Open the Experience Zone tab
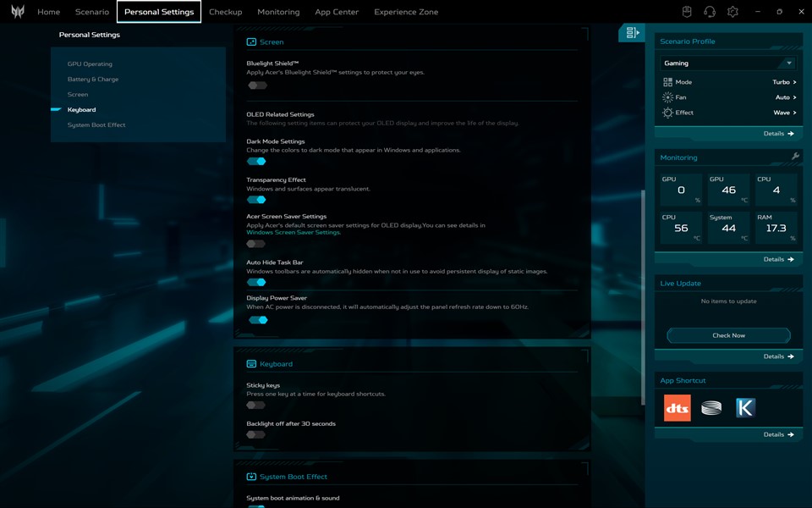Screen dimensions: 812x508 click(x=406, y=12)
